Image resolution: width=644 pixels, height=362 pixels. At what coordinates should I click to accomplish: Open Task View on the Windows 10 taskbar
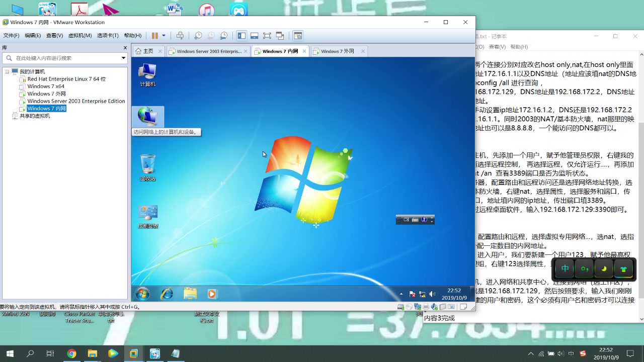[50, 354]
